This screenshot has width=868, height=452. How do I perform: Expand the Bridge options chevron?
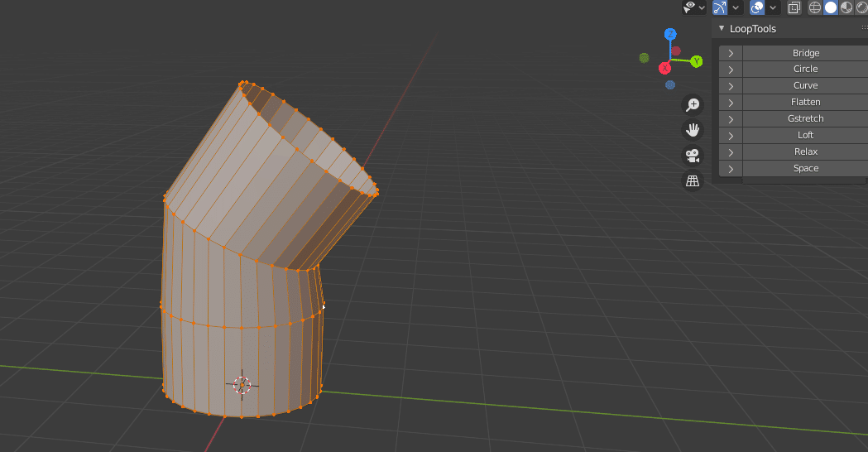[x=731, y=53]
